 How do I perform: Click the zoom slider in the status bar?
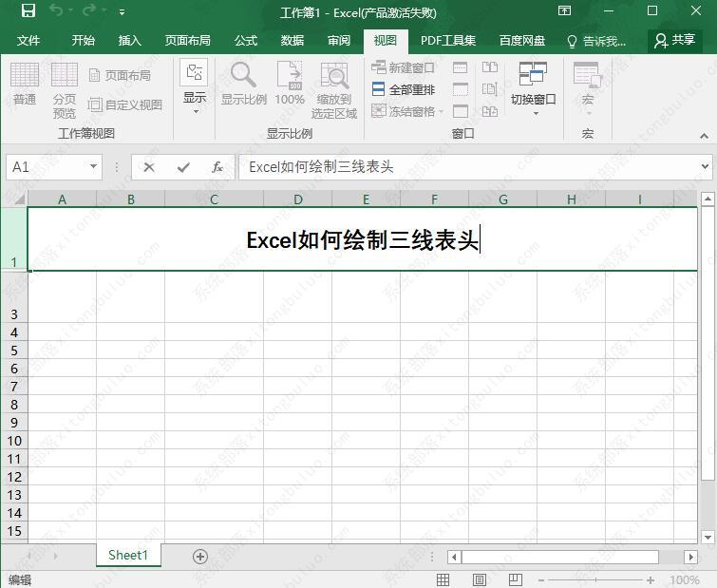click(x=594, y=579)
